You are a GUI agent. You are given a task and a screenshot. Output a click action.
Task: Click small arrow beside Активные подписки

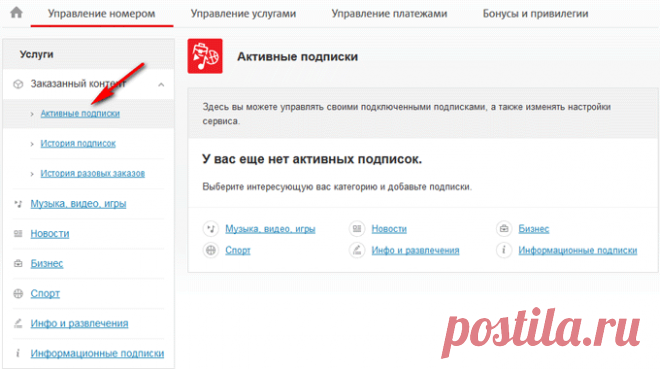tap(32, 114)
